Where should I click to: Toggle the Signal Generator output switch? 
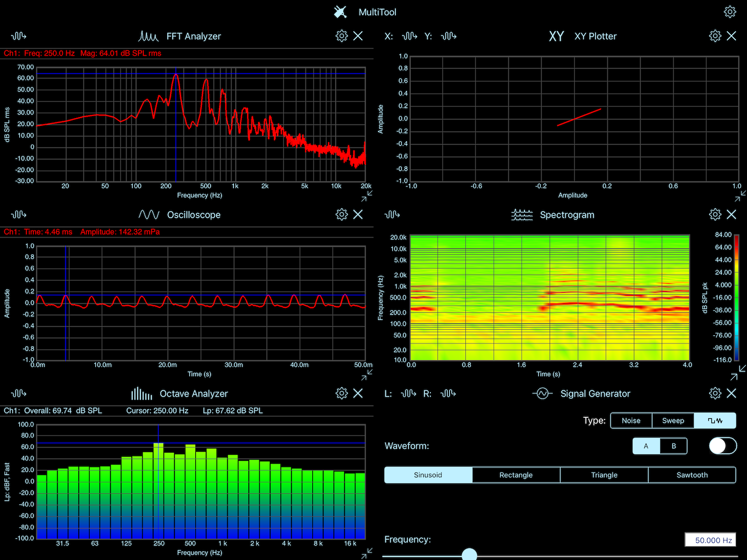pos(722,446)
